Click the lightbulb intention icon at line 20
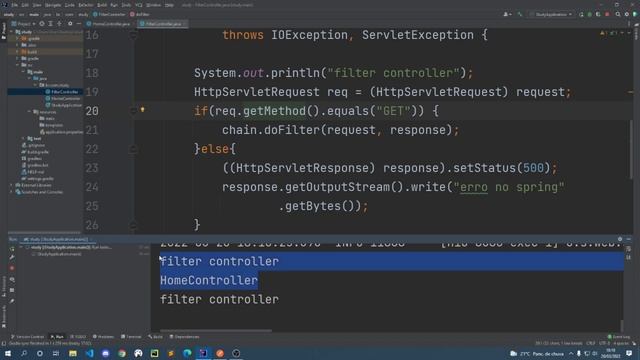Image resolution: width=640 pixels, height=360 pixels. pyautogui.click(x=142, y=109)
